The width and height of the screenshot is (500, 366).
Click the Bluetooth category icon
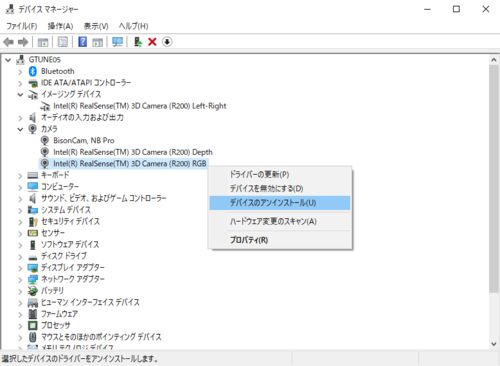pyautogui.click(x=33, y=71)
